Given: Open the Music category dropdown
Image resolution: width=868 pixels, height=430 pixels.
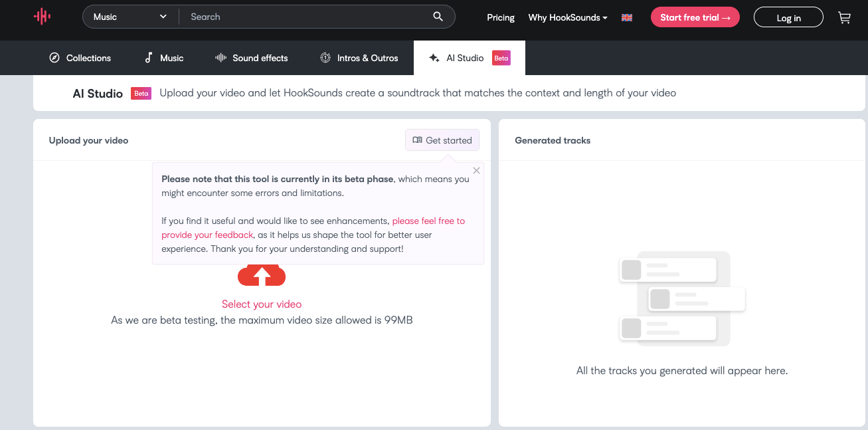Looking at the screenshot, I should pyautogui.click(x=130, y=16).
